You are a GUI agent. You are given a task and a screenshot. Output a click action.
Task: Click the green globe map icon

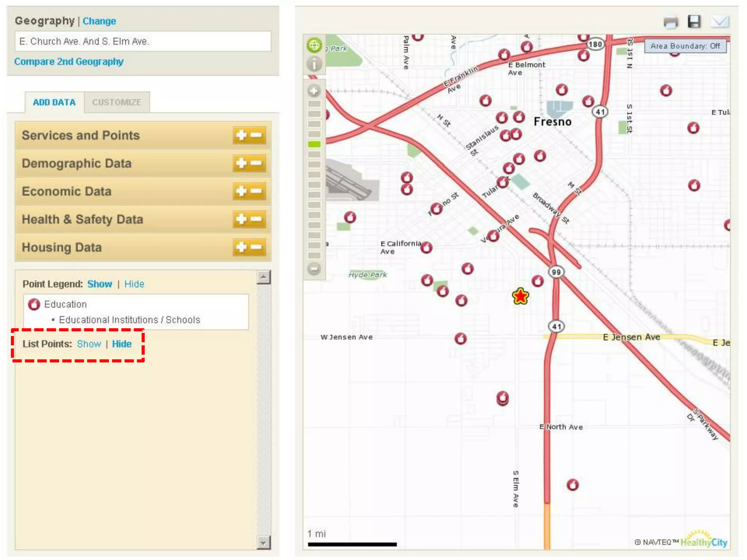coord(314,46)
